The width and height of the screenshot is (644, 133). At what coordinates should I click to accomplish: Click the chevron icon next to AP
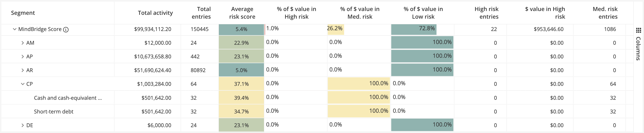pos(22,56)
